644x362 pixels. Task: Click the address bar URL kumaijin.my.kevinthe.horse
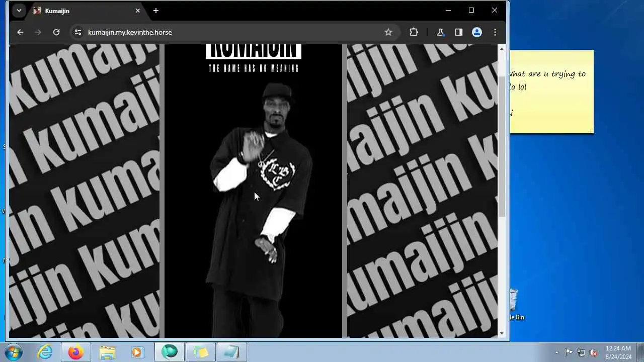pos(130,32)
